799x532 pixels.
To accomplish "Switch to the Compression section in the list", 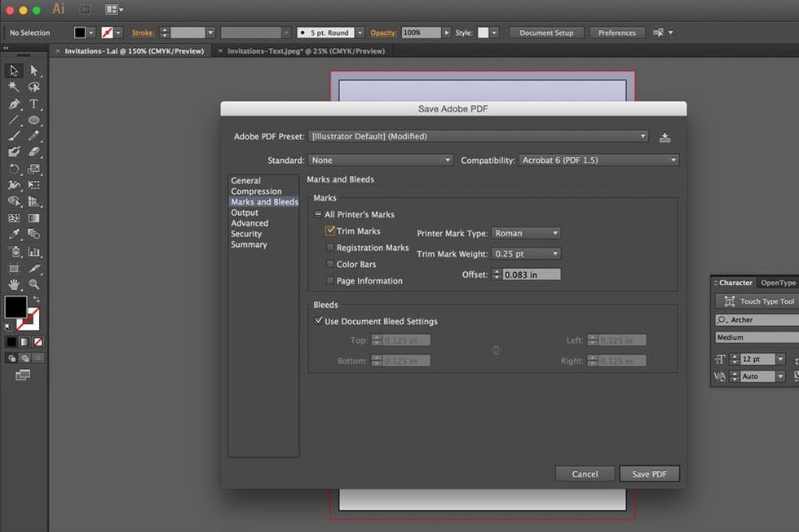I will pos(256,191).
